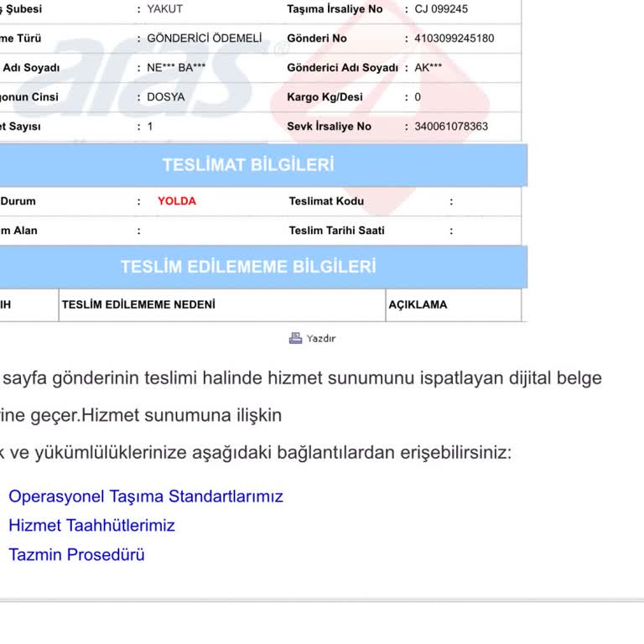Click the YAKUT branch value
Image resolution: width=644 pixels, height=644 pixels.
point(164,8)
